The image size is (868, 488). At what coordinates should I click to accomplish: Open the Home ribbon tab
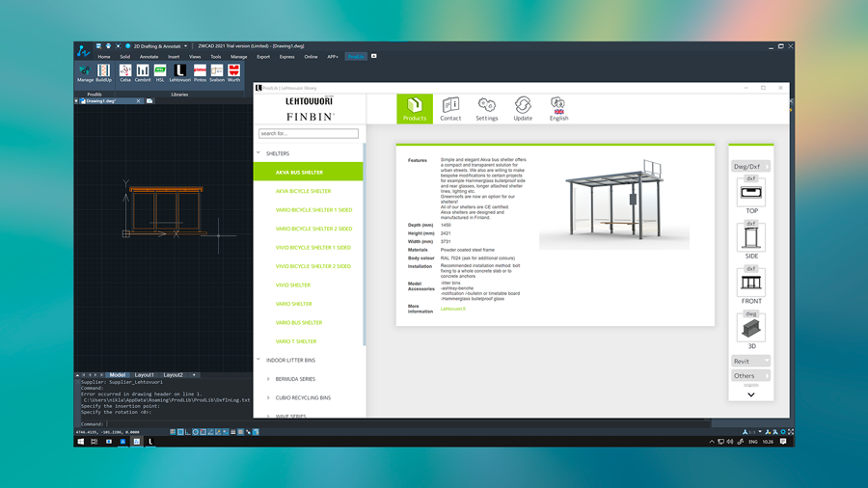pos(104,57)
